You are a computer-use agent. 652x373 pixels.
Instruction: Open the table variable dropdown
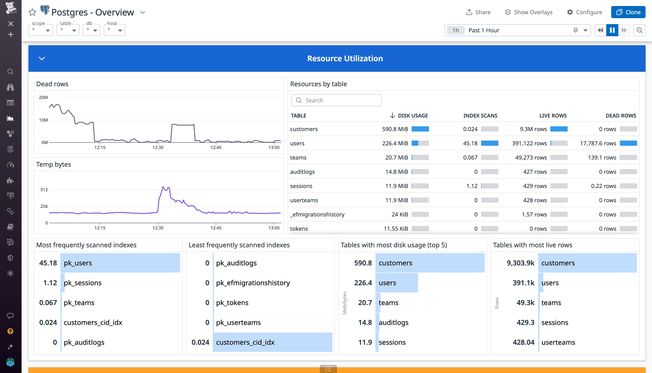[x=68, y=30]
